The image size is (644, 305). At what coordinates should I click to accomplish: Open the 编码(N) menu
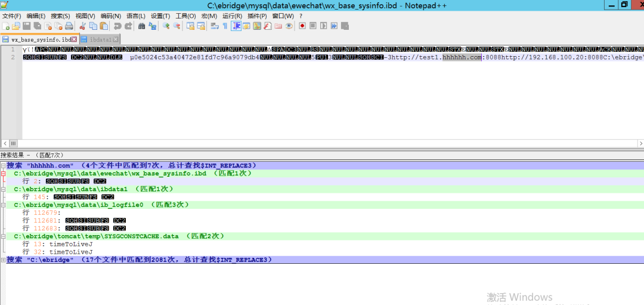(x=111, y=16)
